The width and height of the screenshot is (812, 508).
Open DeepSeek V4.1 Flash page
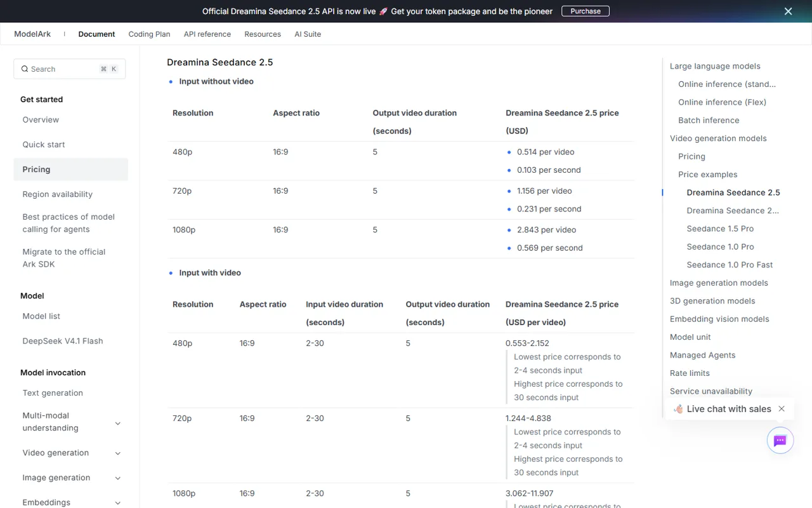click(63, 341)
